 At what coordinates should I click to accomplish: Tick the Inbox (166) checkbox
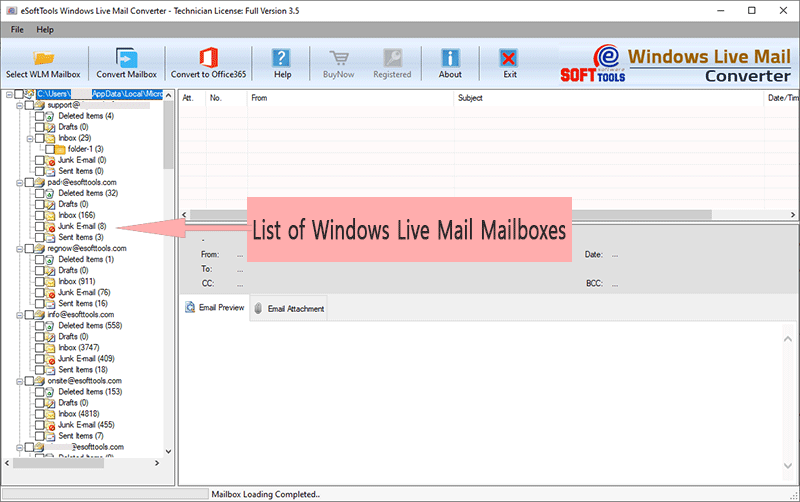[39, 215]
